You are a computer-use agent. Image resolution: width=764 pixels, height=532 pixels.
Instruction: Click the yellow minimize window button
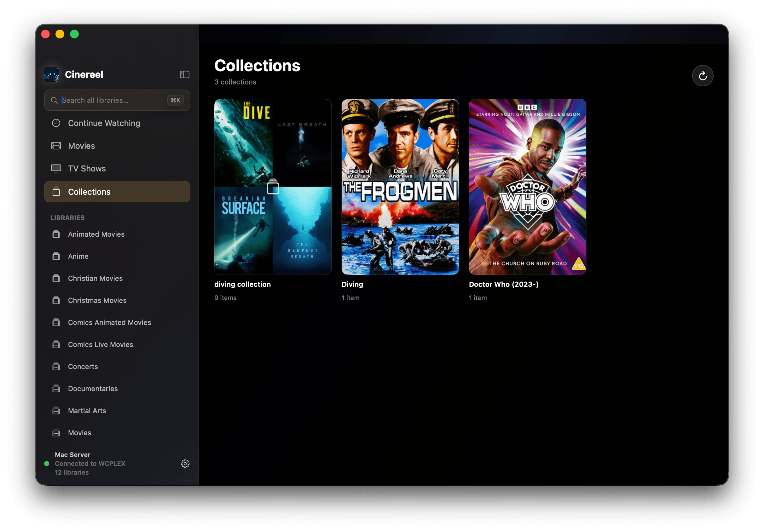click(60, 34)
